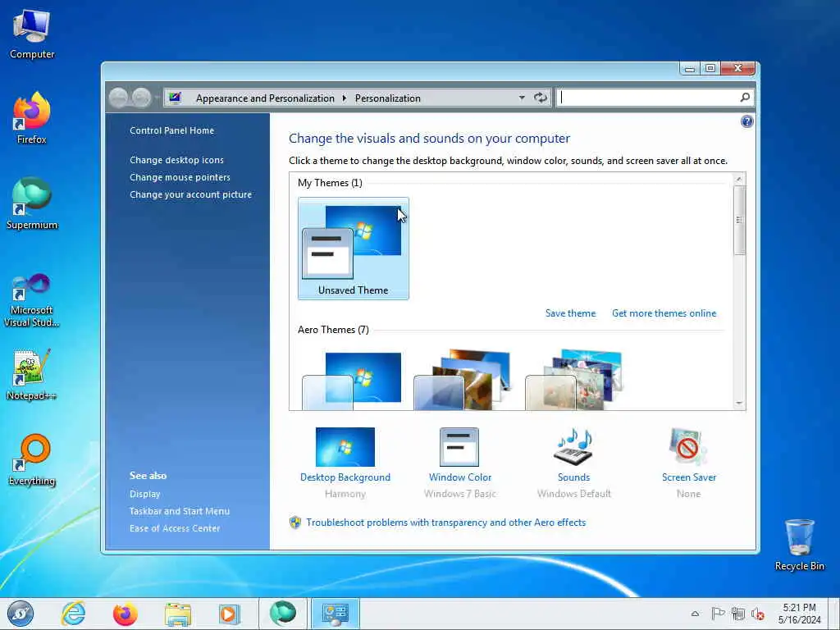Open Taskbar and Start Menu link

click(x=179, y=510)
